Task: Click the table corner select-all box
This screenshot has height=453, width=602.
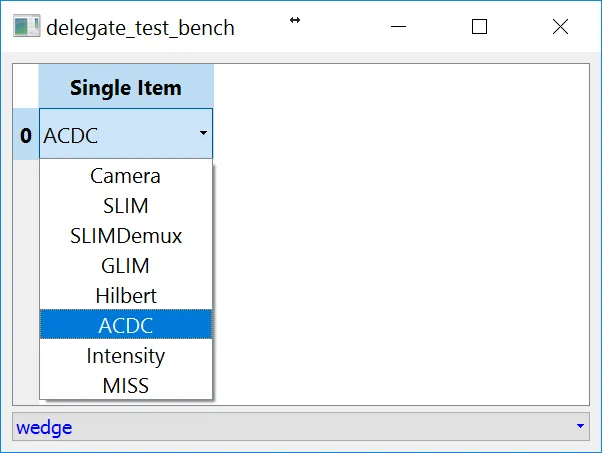Action: (x=25, y=87)
